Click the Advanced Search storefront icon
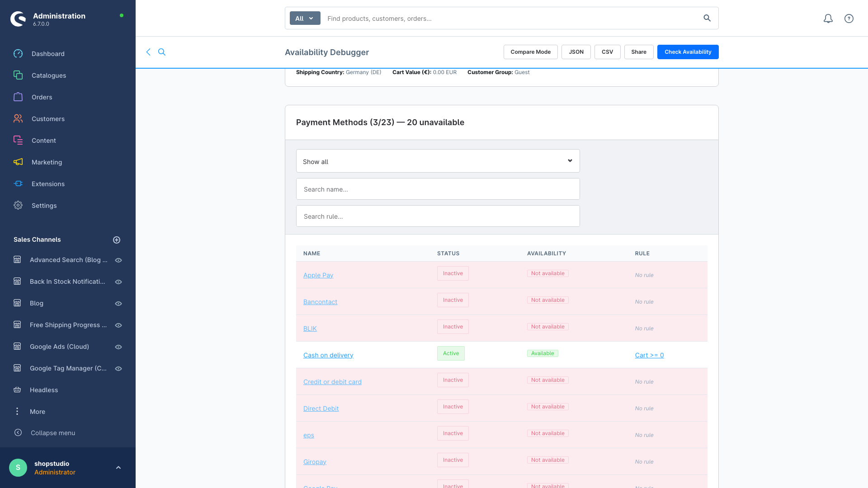868x488 pixels. 17,260
